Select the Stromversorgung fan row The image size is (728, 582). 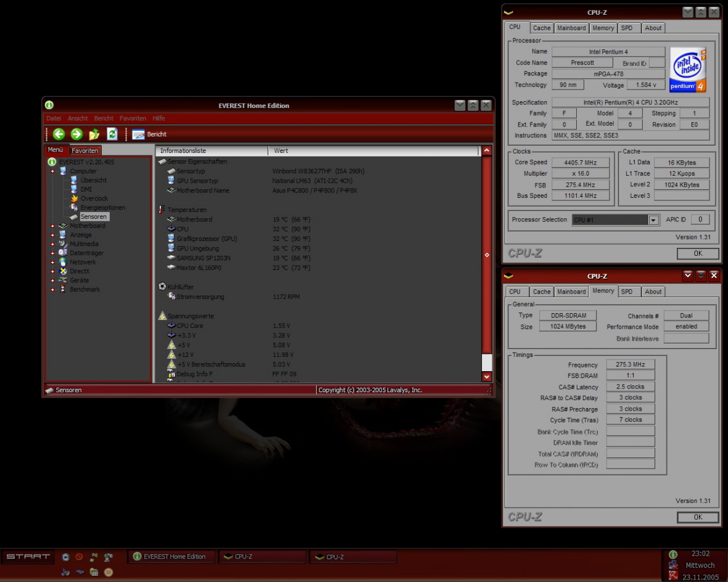coord(234,297)
